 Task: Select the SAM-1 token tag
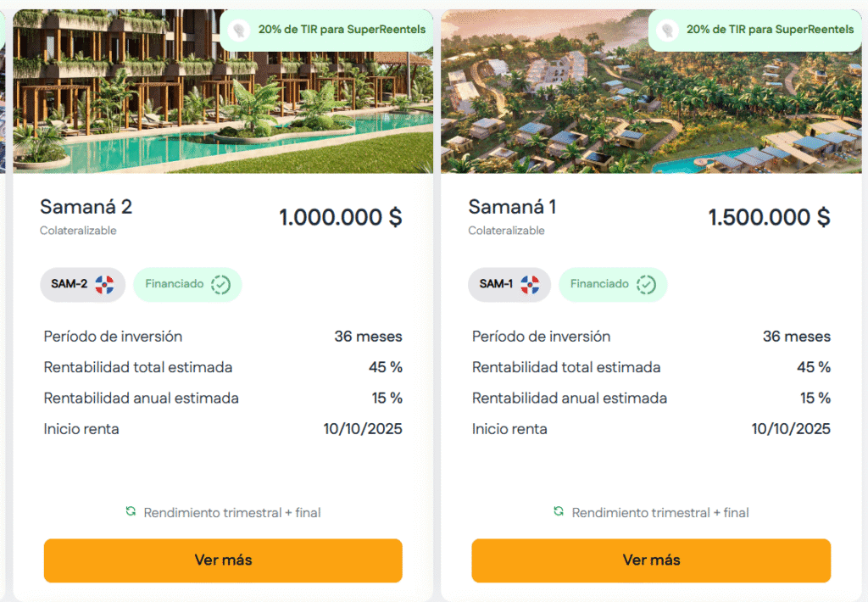pos(496,285)
